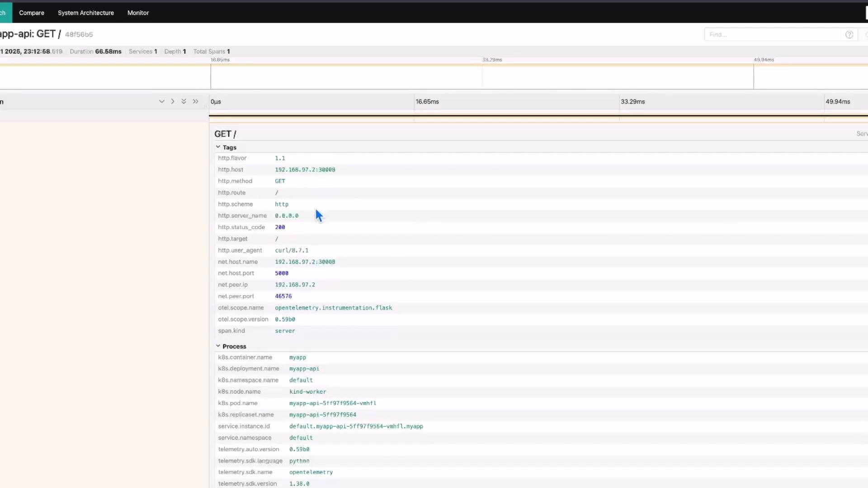Click the GET / span bar

tap(538, 116)
